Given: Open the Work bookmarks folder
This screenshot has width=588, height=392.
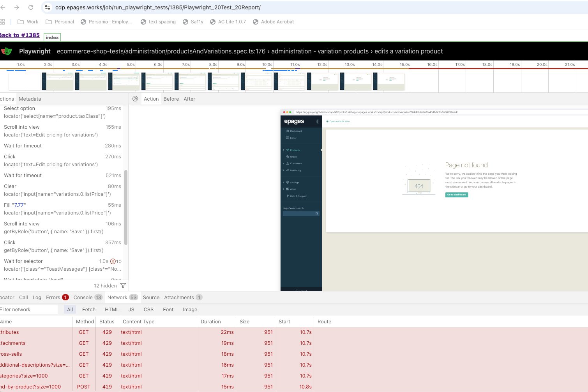Looking at the screenshot, I should (x=28, y=22).
